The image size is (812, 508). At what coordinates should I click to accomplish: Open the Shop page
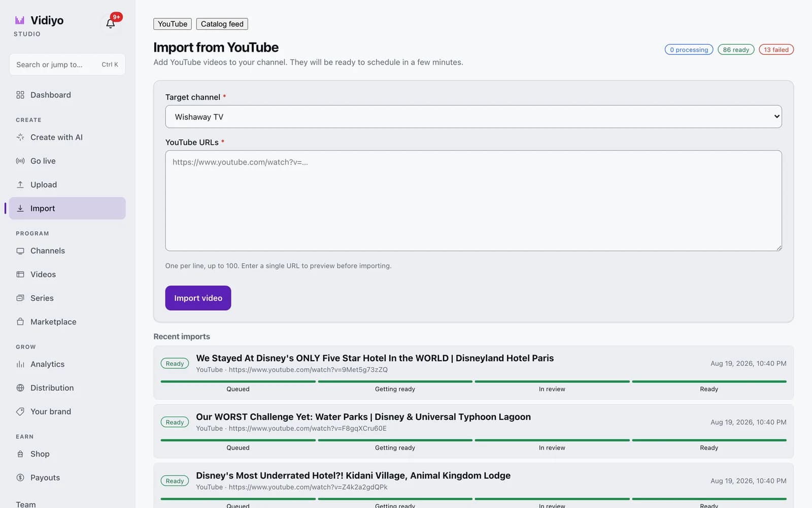(x=67, y=454)
